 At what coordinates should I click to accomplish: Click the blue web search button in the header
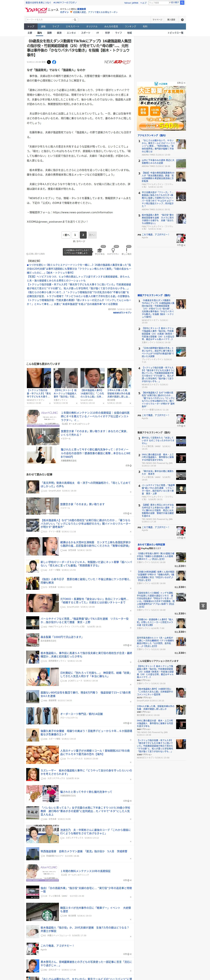(182, 3)
